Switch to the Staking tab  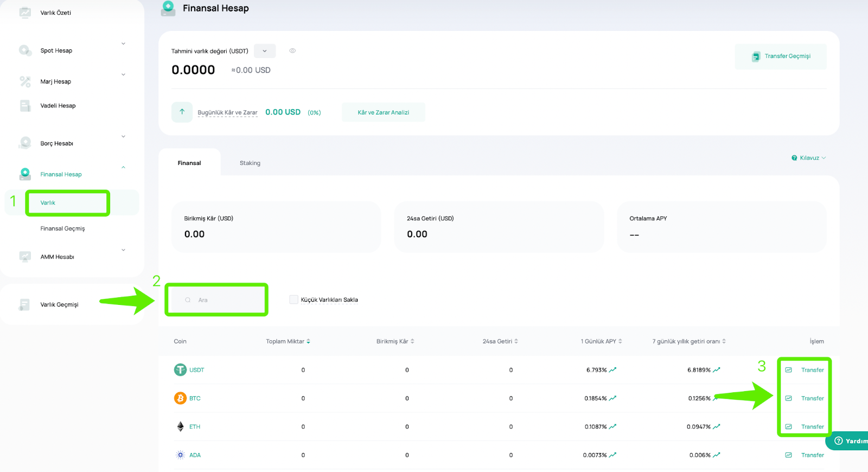tap(250, 163)
